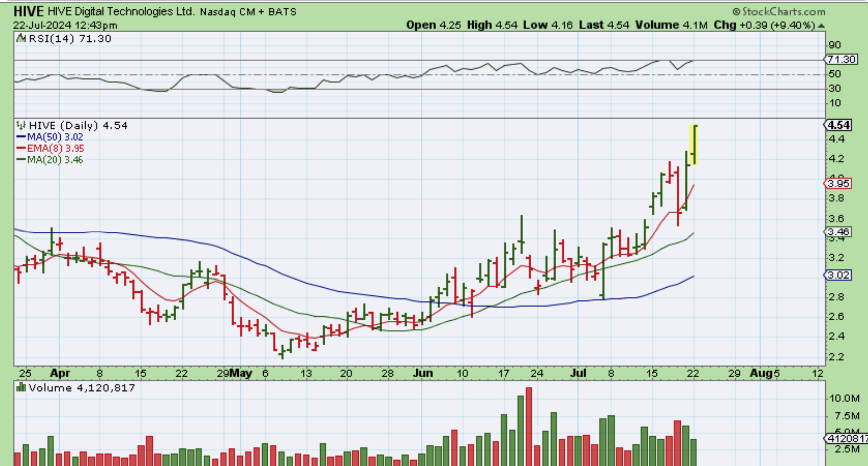Screen dimensions: 868x466
Task: Select the bold HIVE ticker symbol in the header
Action: (29, 11)
